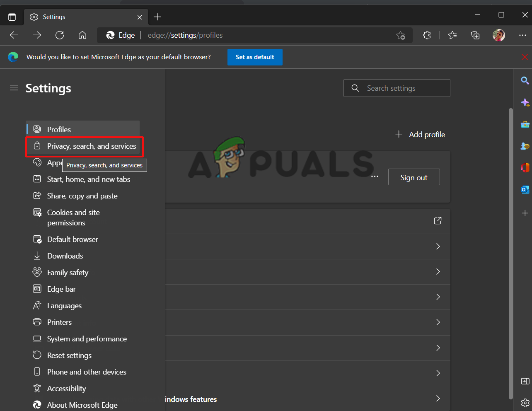Open Cookies and site permissions
The image size is (532, 411).
(x=83, y=218)
